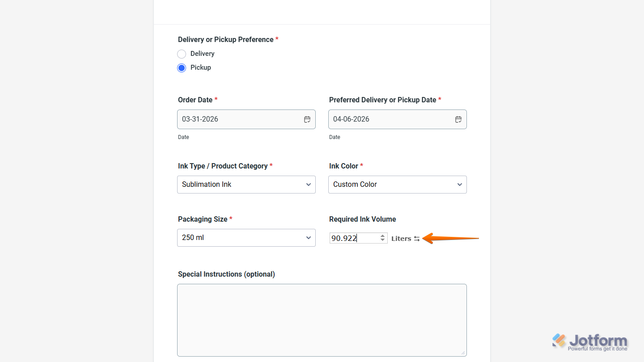Open the Ink Color dropdown showing Custom Color
Screen dimensions: 644x362
[397, 184]
